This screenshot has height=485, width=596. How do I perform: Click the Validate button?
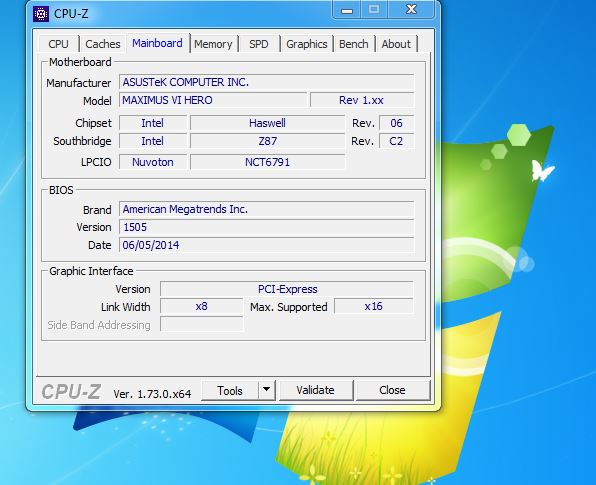point(315,390)
